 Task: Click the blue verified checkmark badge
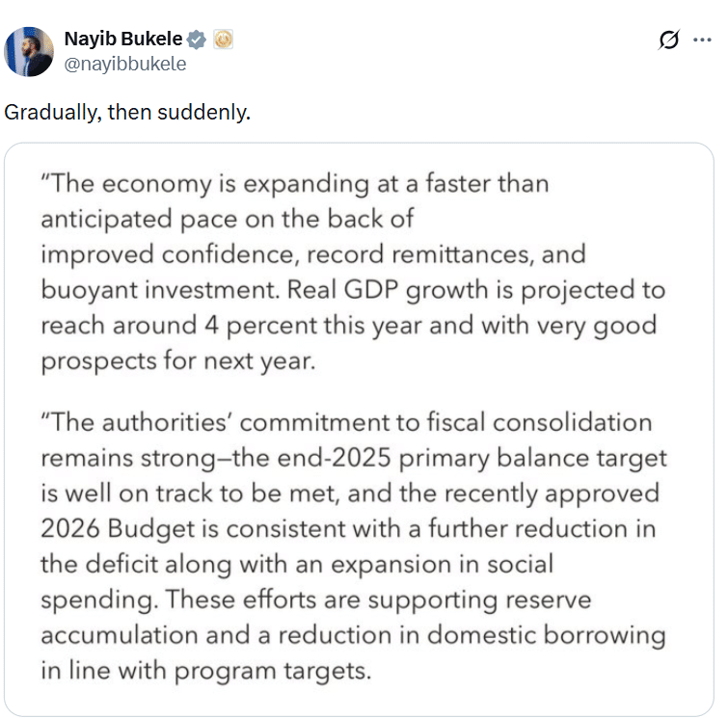(197, 40)
